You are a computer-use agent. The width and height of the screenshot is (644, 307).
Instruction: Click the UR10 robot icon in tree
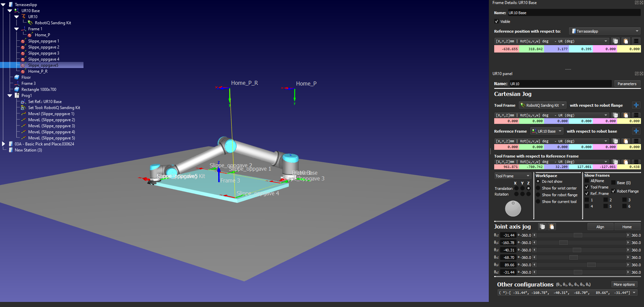[x=24, y=16]
